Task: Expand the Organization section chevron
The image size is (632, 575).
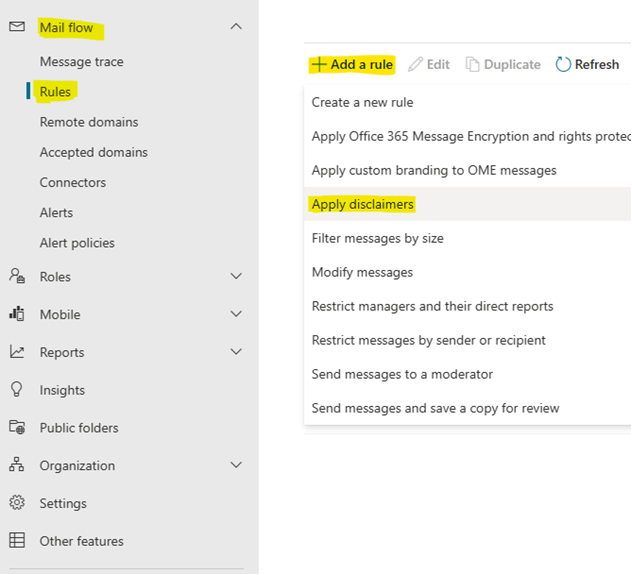Action: point(236,465)
